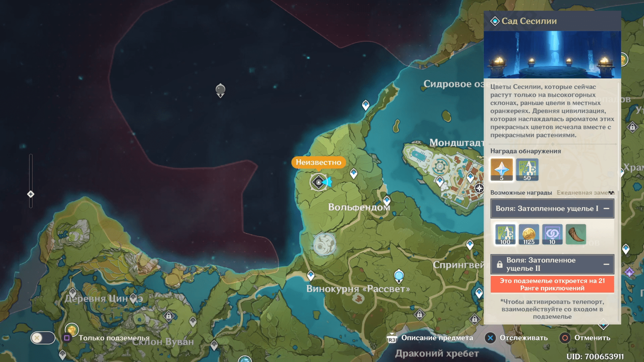Click the Склон Буван map label

pyautogui.click(x=163, y=342)
